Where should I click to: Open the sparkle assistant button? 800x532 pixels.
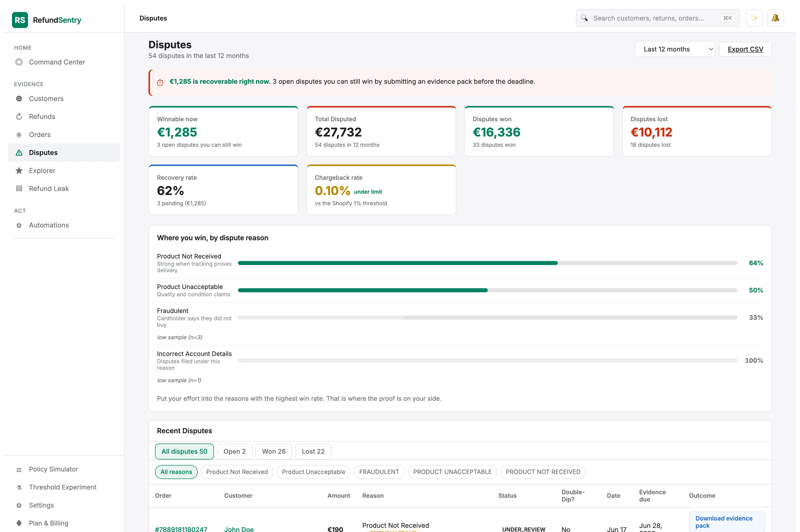(x=754, y=18)
